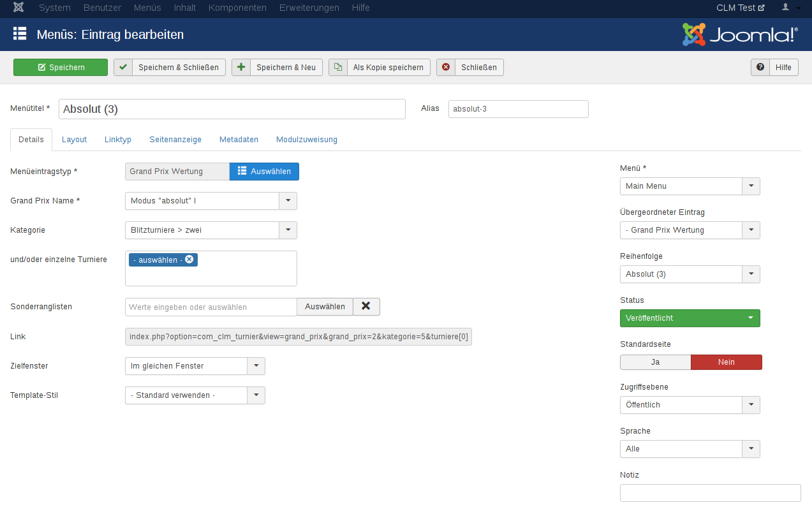Viewport: 812px width, 521px height.
Task: Open the Erweiterungen menu
Action: 309,8
